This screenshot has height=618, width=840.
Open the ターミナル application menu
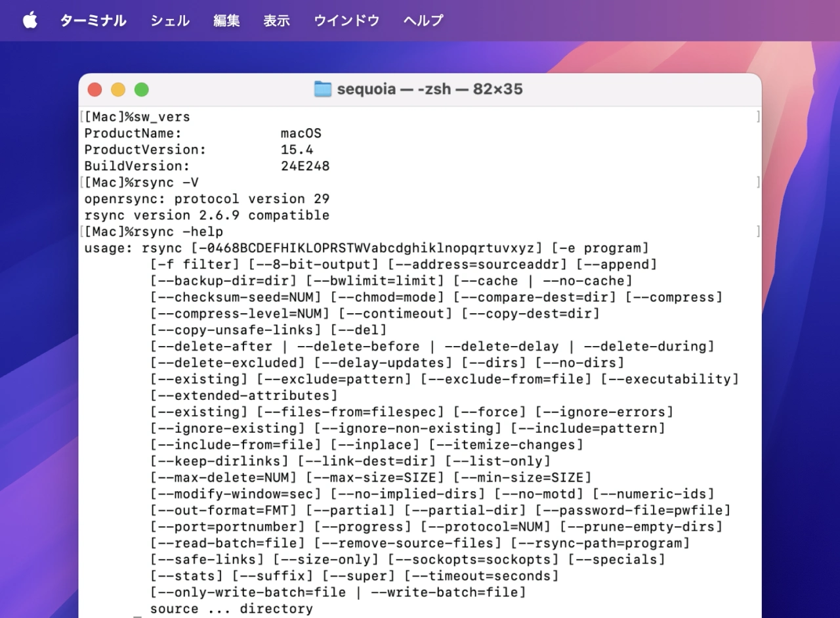coord(93,20)
